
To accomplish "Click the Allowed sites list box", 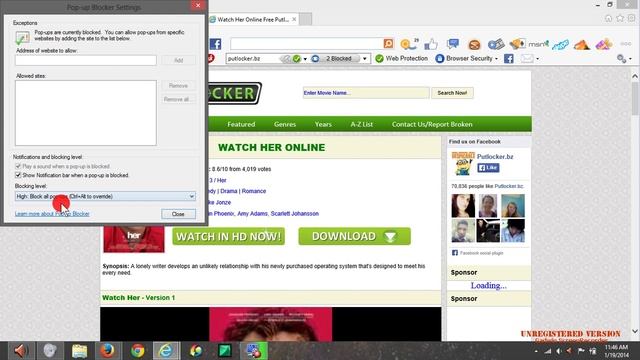I will 86,113.
